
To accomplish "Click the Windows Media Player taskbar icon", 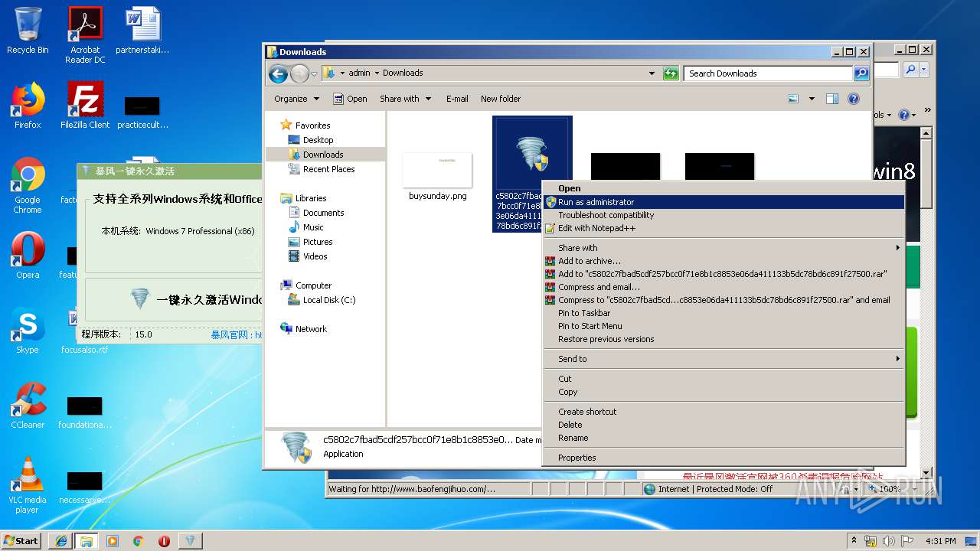I will click(x=113, y=540).
